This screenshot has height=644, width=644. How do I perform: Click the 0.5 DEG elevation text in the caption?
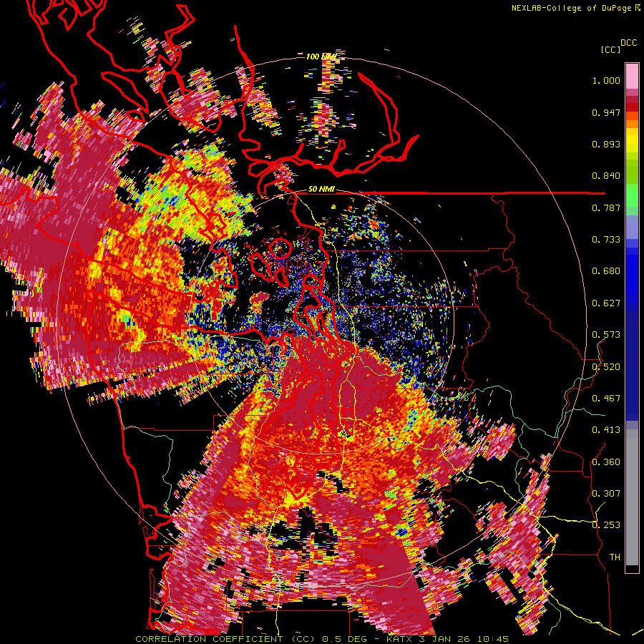346,639
